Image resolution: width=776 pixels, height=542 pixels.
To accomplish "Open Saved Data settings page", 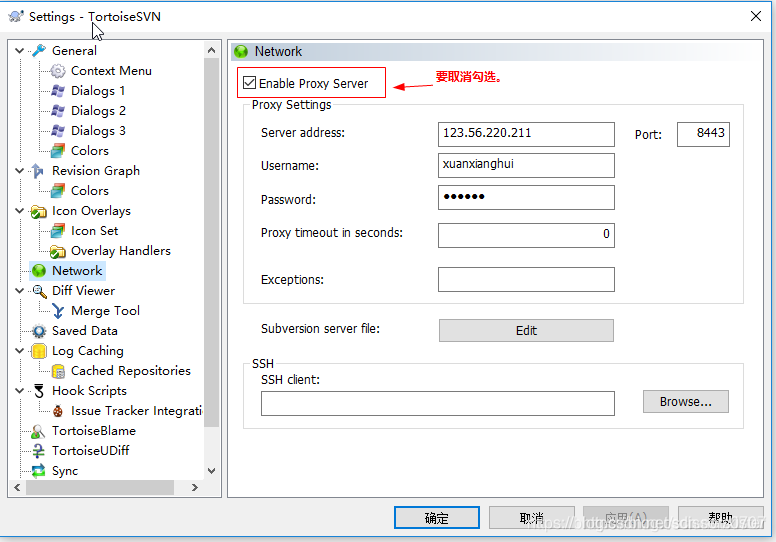I will [x=85, y=331].
